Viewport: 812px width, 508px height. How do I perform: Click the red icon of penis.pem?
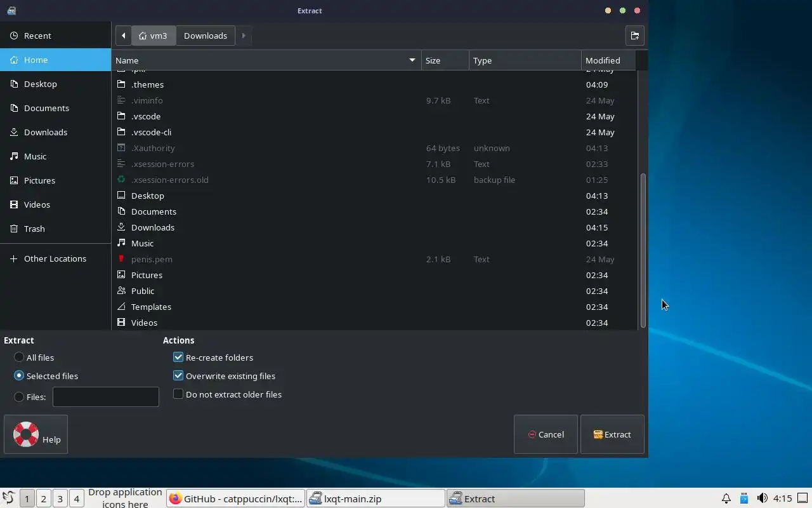point(121,259)
